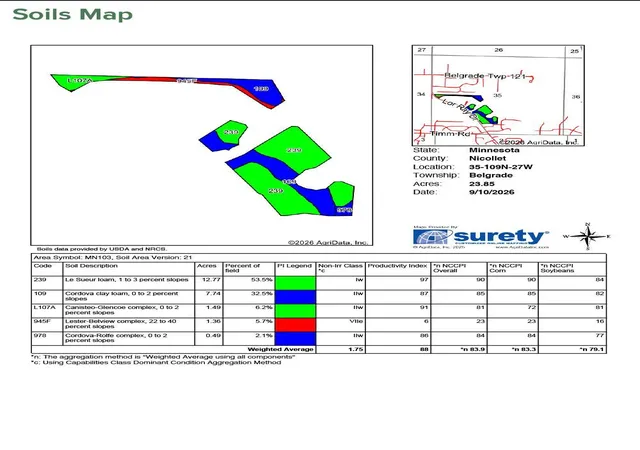This screenshot has height=450, width=640.
Task: Click code "239" in the table
Action: tap(40, 280)
